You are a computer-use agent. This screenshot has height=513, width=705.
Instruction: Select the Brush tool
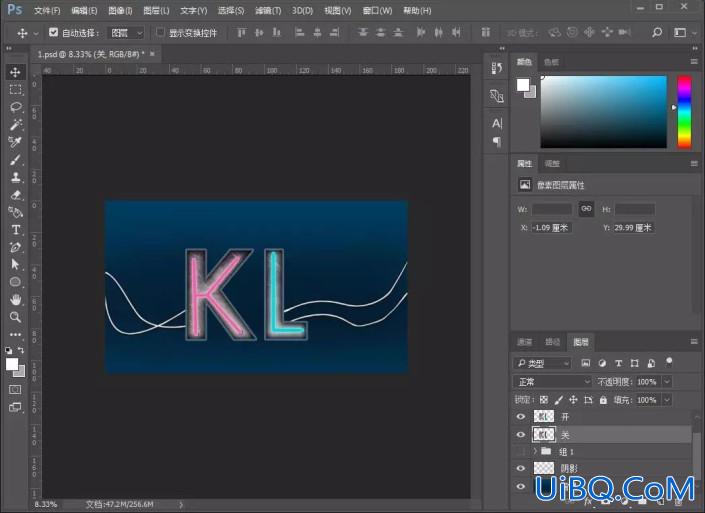15,160
